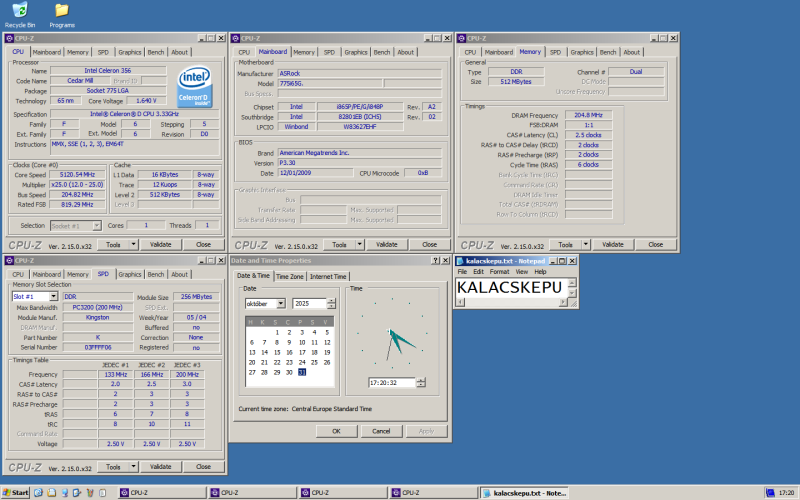Switch to kalacskepu.txt Notepad in the taskbar

click(x=525, y=493)
